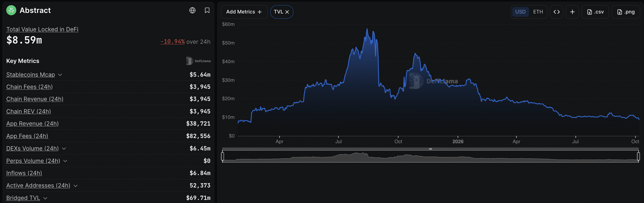Click the DefiLlama logo in Key Metrics

[x=198, y=61]
